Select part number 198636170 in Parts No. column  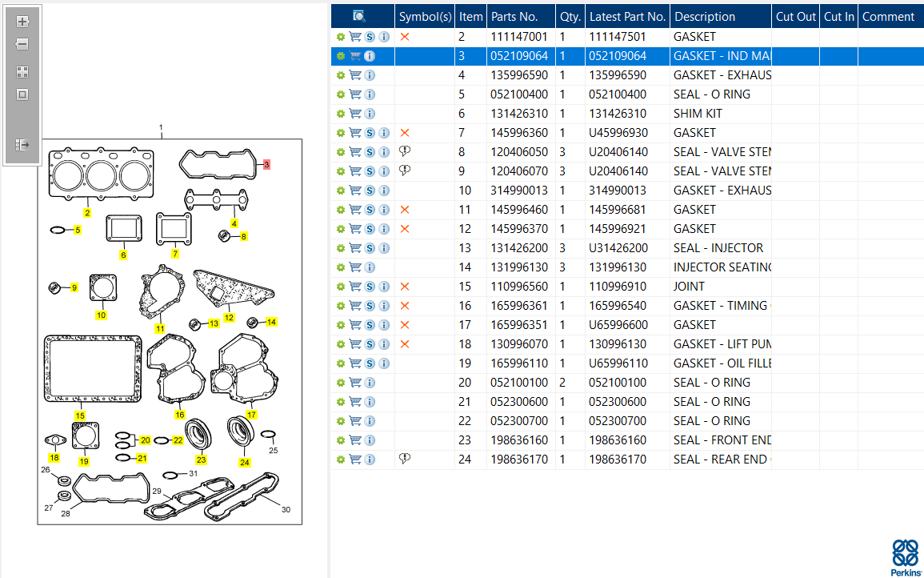pyautogui.click(x=519, y=460)
